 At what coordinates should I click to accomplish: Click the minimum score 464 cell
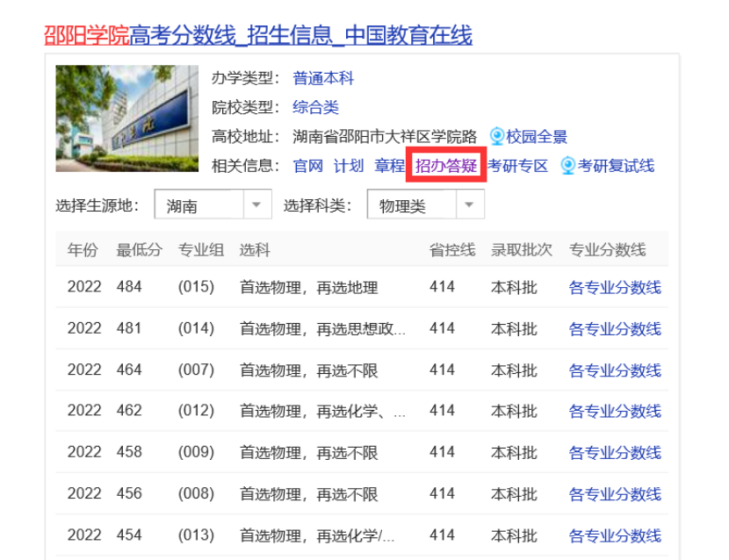(x=129, y=370)
